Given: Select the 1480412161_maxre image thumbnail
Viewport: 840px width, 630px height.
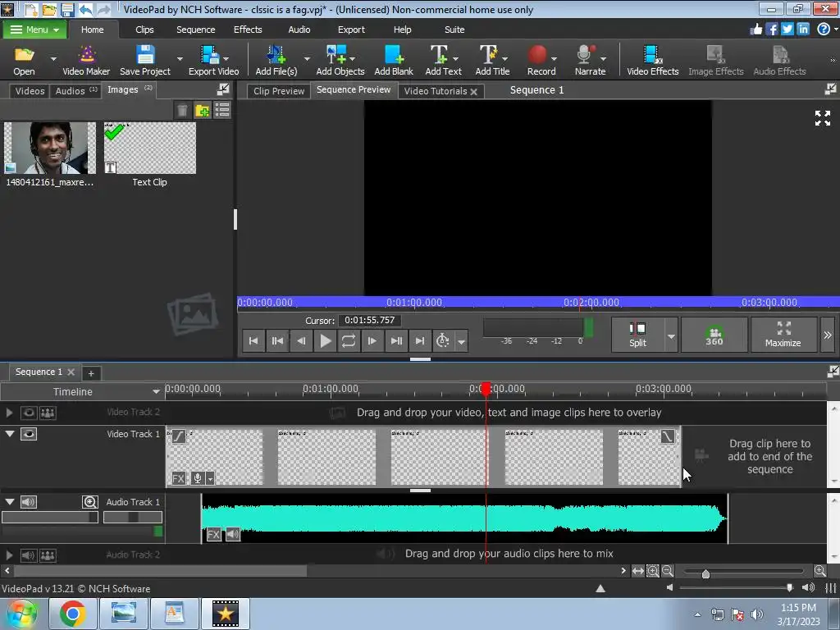Looking at the screenshot, I should 50,148.
